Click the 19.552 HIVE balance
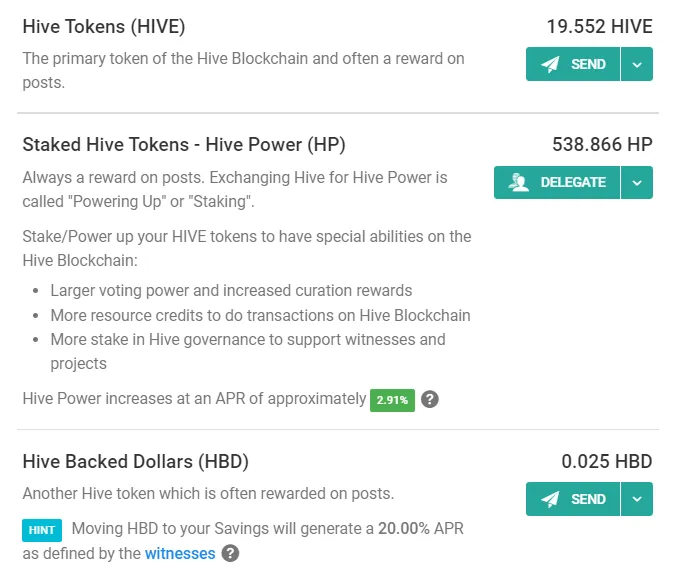Image resolution: width=681 pixels, height=569 pixels. 599,26
